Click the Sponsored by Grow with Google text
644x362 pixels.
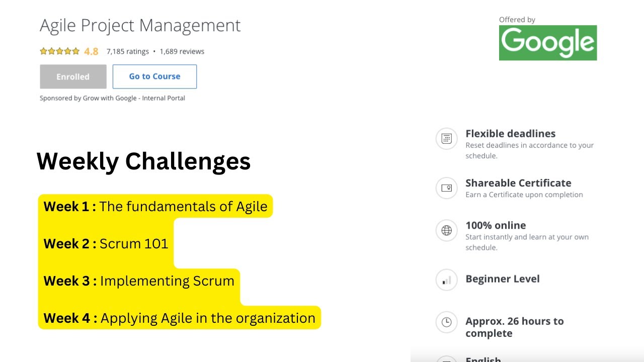[112, 98]
